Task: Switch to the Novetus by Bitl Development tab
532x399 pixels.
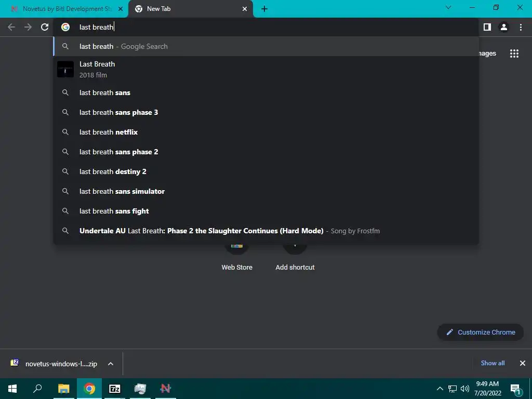Action: click(x=63, y=9)
